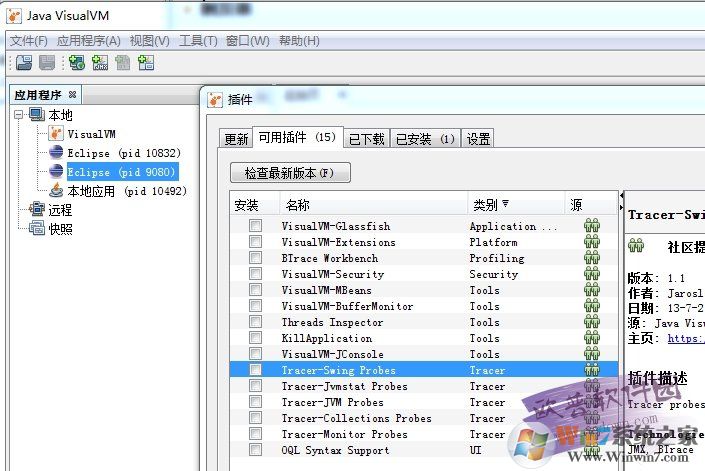Screen dimensions: 705x471
Task: Switch to the 更新 tab
Action: pyautogui.click(x=236, y=138)
